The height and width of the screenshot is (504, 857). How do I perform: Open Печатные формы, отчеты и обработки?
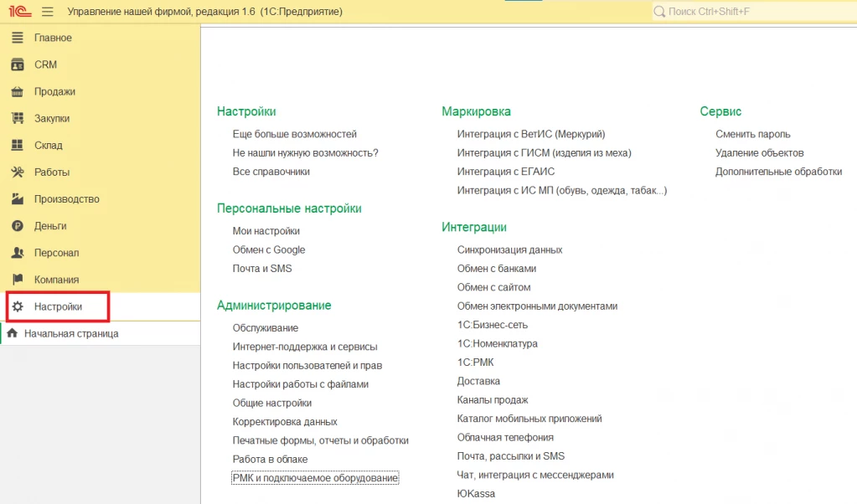click(x=321, y=440)
